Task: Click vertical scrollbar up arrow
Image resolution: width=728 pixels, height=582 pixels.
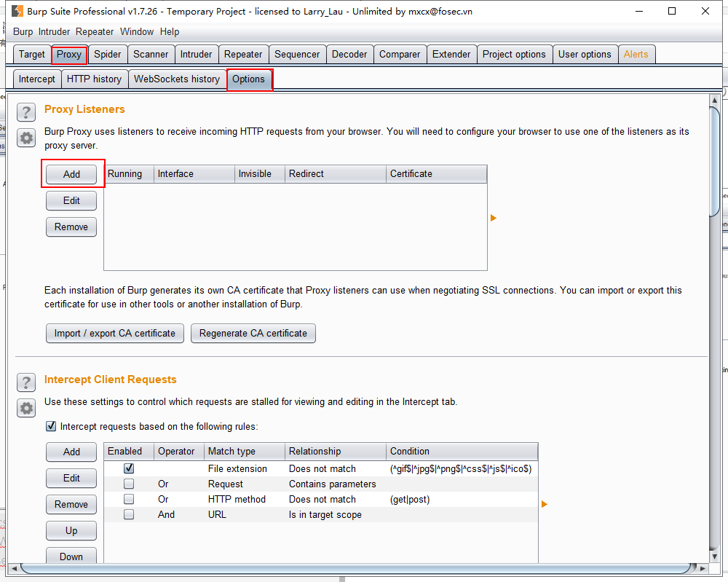Action: coord(715,101)
